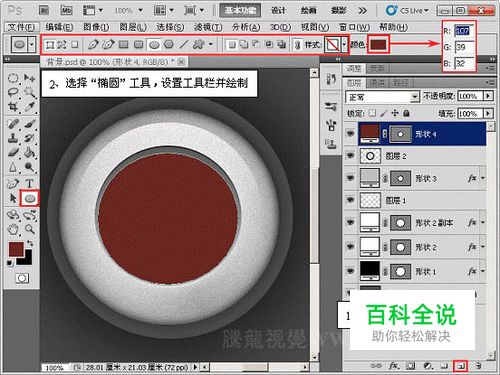This screenshot has width=500, height=375.
Task: Select the Ellipse shape tool in toolbox
Action: click(x=30, y=199)
